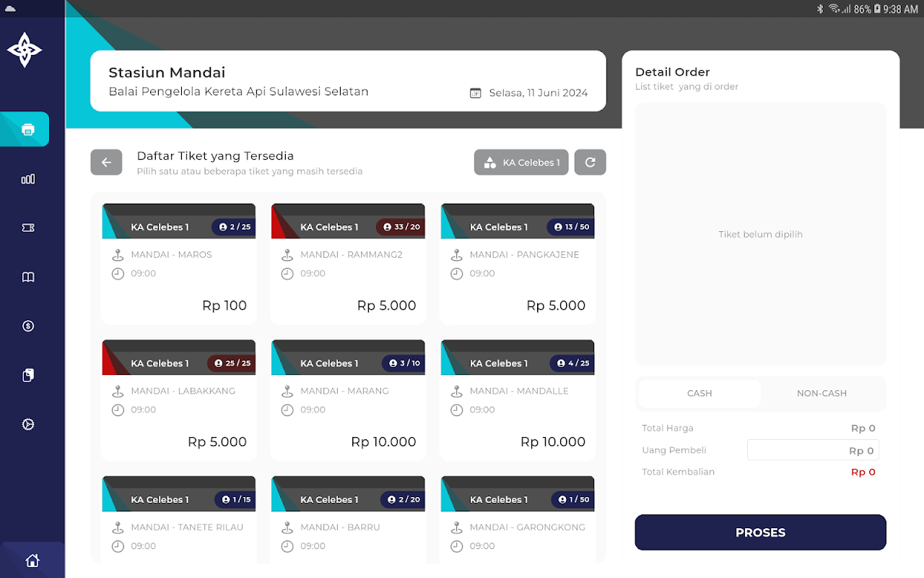This screenshot has width=924, height=578.
Task: Go to home via sidebar house icon
Action: click(32, 560)
